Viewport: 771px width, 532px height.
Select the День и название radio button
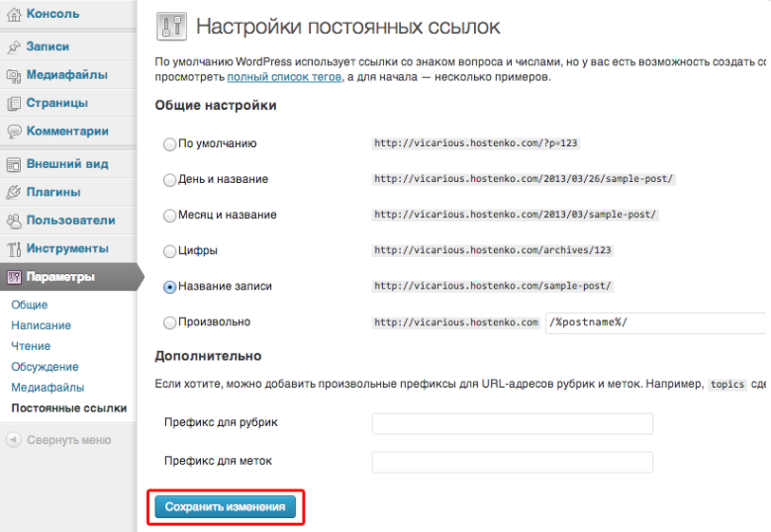(x=169, y=180)
